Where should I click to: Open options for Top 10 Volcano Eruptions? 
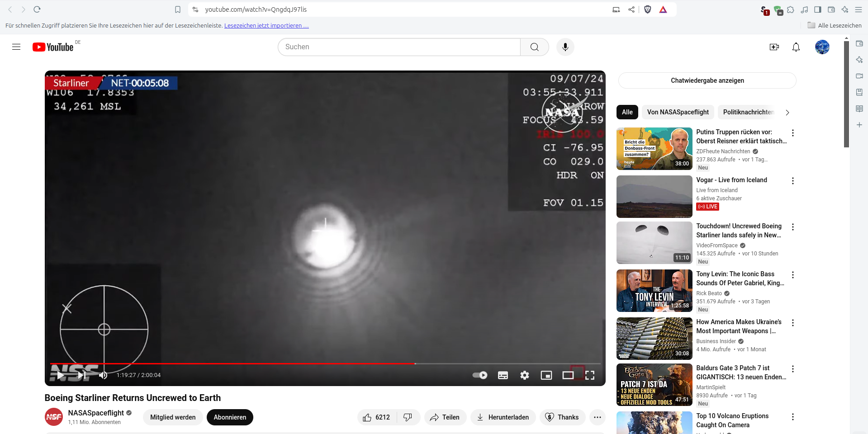(x=793, y=417)
